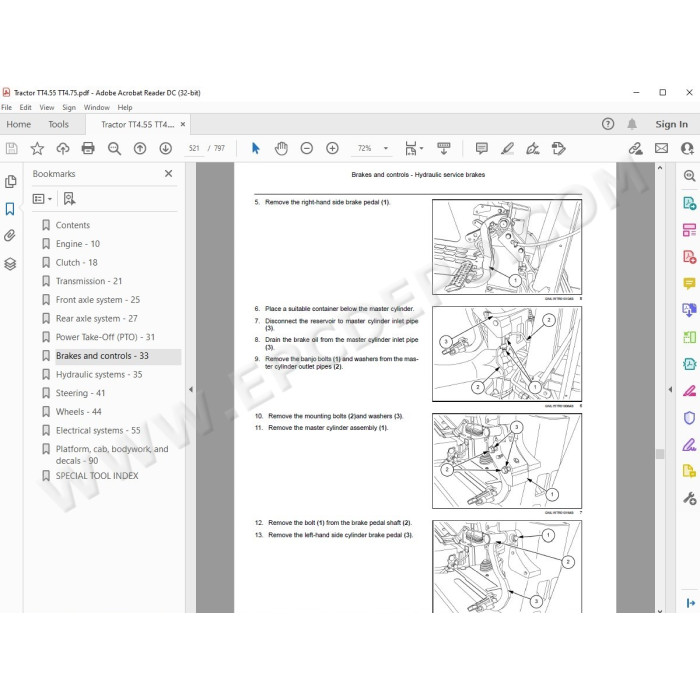Viewport: 700px width, 700px height.
Task: Zoom out with minus icon
Action: pos(307,148)
